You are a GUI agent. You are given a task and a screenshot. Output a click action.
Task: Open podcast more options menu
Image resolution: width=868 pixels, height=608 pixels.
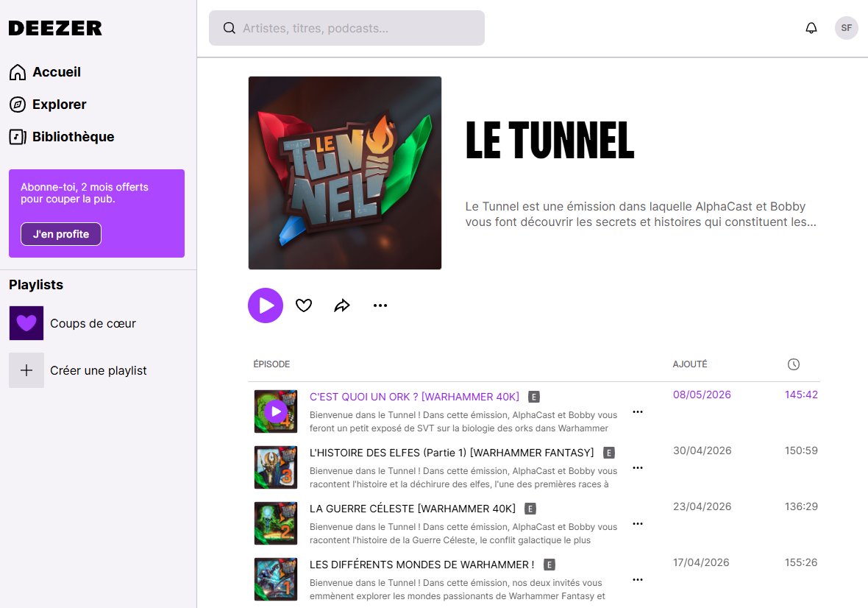380,305
